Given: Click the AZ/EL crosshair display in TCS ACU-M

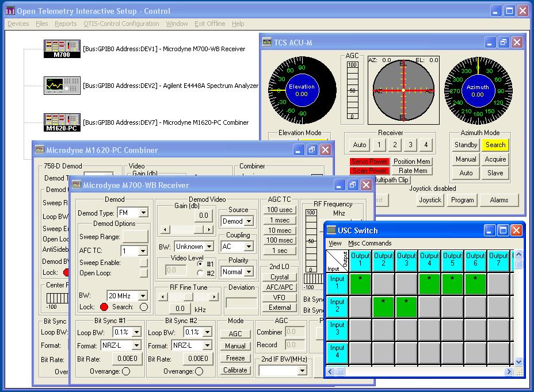Looking at the screenshot, I should (403, 90).
